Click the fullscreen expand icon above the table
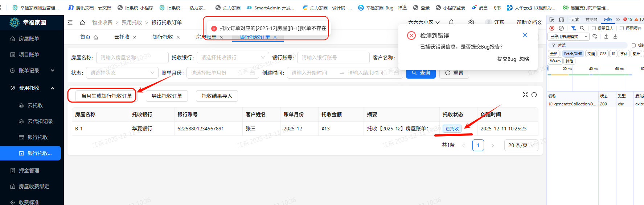 coord(525,95)
